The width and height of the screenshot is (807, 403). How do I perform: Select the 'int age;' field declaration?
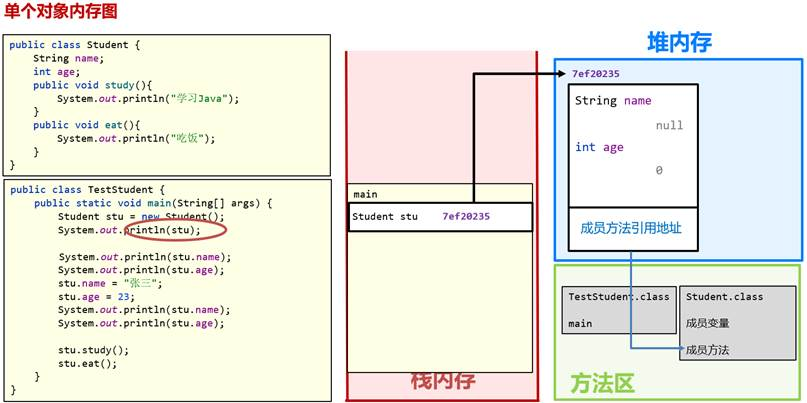pyautogui.click(x=57, y=72)
